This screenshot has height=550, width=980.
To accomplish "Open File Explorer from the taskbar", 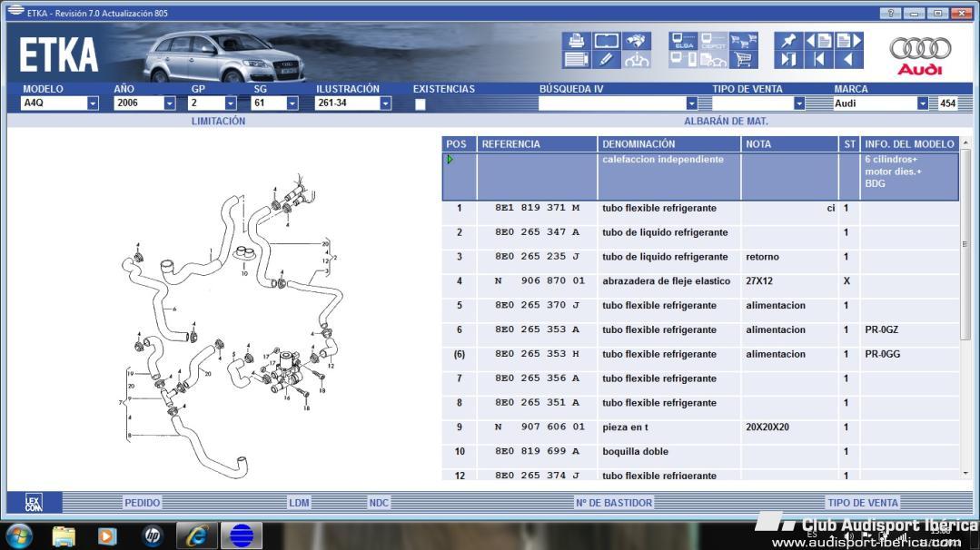I will point(64,535).
